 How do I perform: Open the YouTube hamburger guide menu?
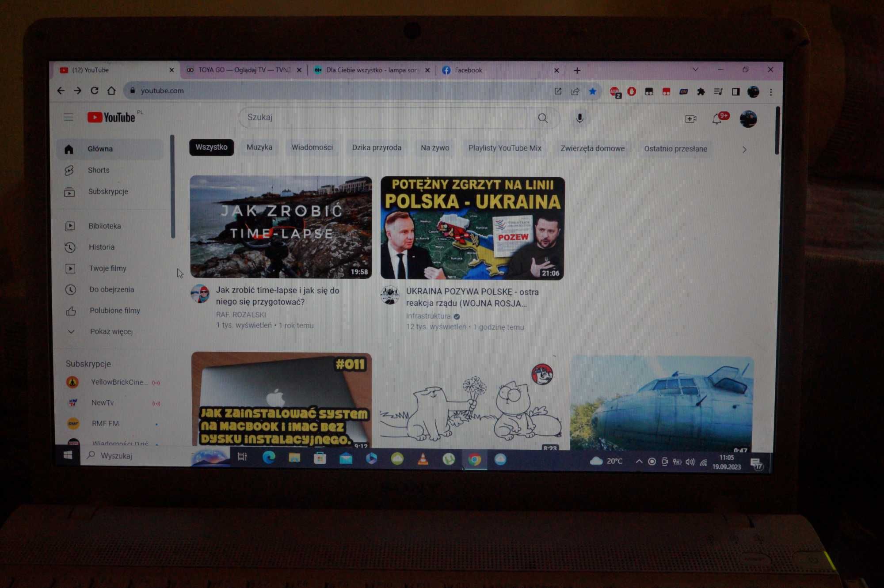(x=68, y=117)
